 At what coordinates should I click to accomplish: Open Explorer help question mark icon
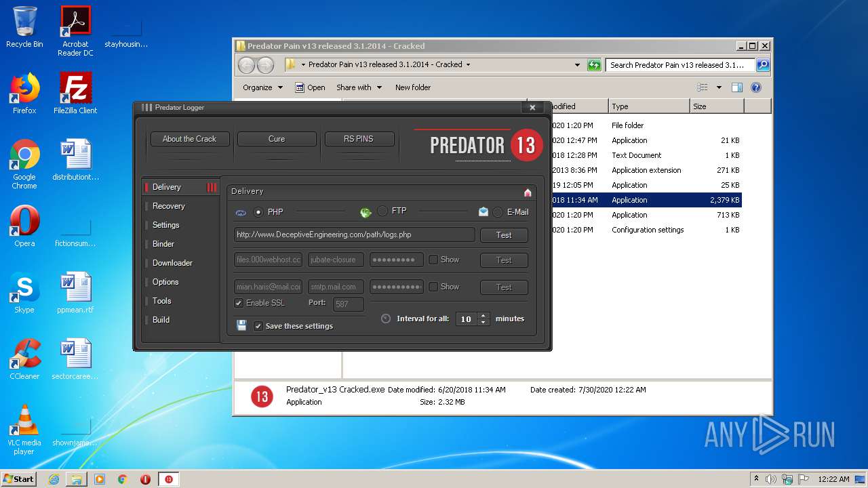click(x=756, y=87)
